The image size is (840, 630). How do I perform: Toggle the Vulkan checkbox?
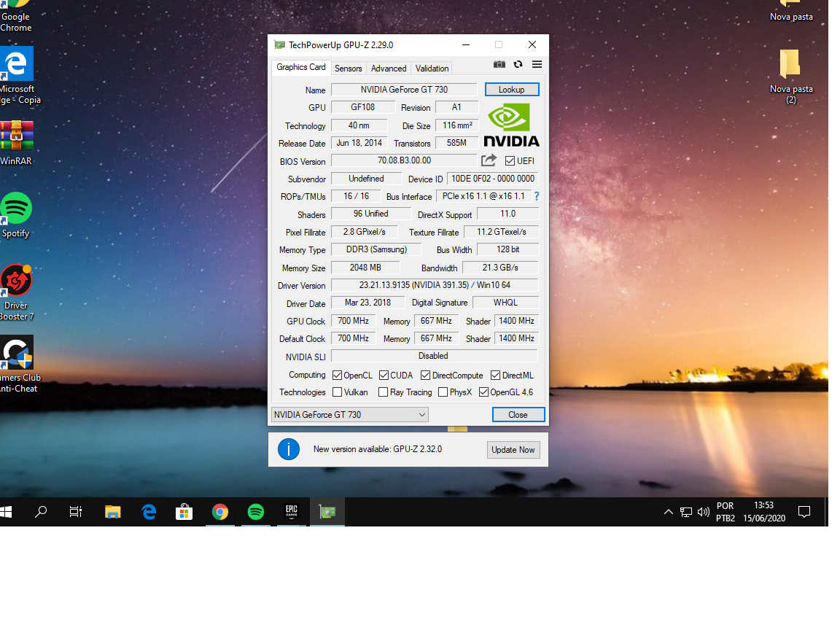[337, 392]
